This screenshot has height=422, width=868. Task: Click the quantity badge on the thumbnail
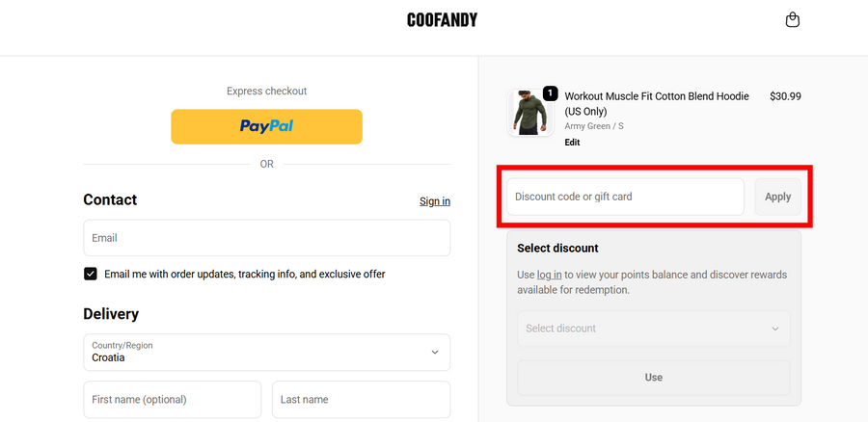click(x=550, y=93)
